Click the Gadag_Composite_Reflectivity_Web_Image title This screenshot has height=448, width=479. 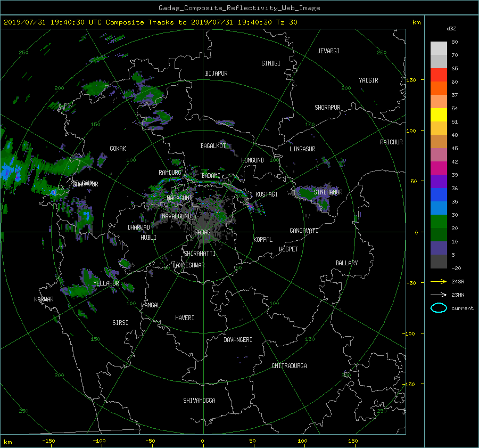point(239,8)
